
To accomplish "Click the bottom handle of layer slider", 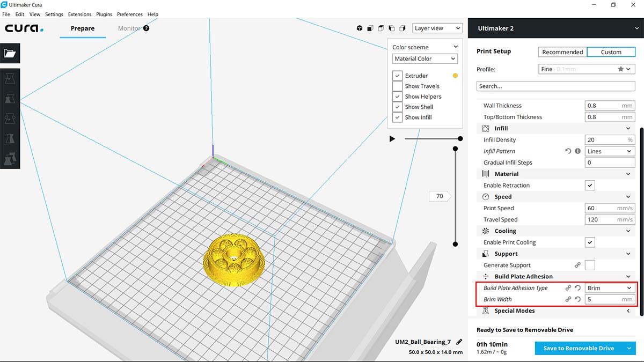I will (x=455, y=244).
